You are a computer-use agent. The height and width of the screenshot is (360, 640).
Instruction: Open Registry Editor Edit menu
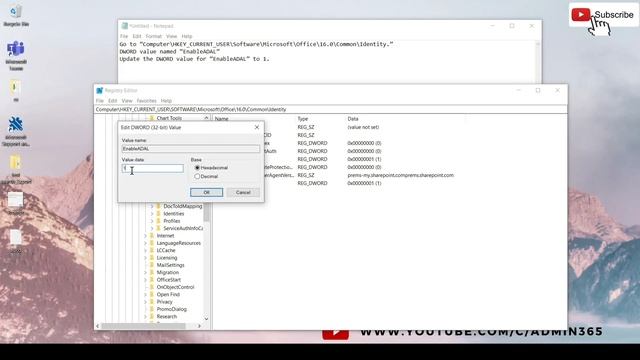113,100
